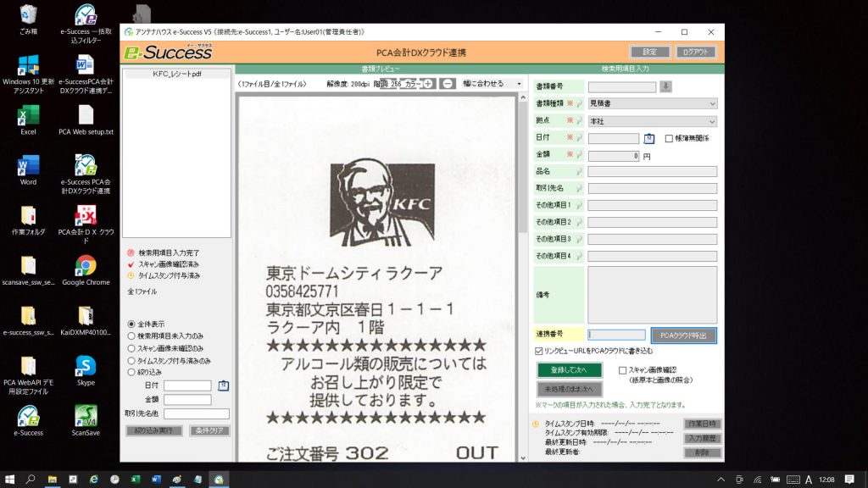This screenshot has height=488, width=868.
Task: Open the 幅に合わせる zoom mode dropdown
Action: [517, 85]
